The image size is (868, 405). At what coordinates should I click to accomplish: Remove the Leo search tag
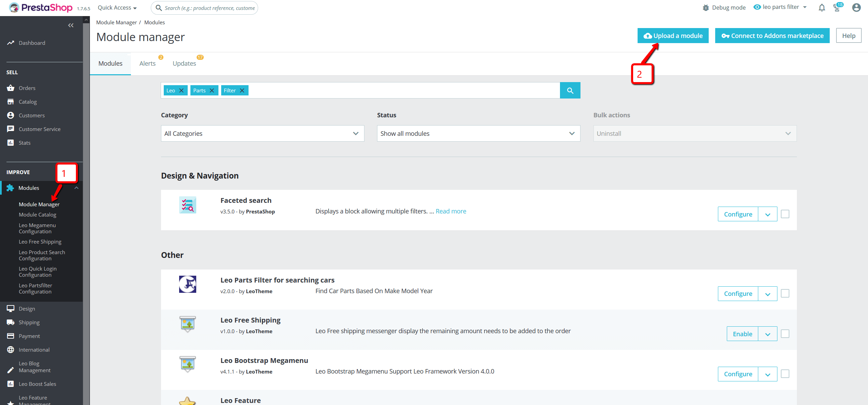coord(182,90)
